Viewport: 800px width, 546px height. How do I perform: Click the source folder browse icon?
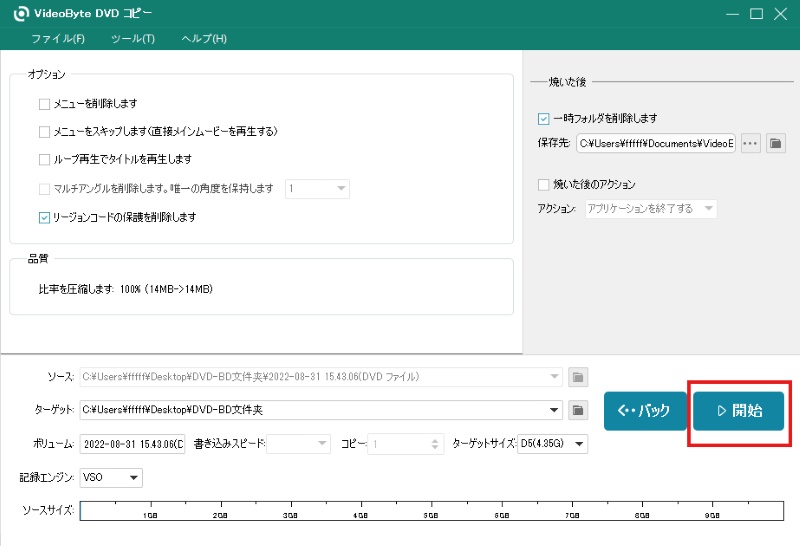(x=577, y=377)
